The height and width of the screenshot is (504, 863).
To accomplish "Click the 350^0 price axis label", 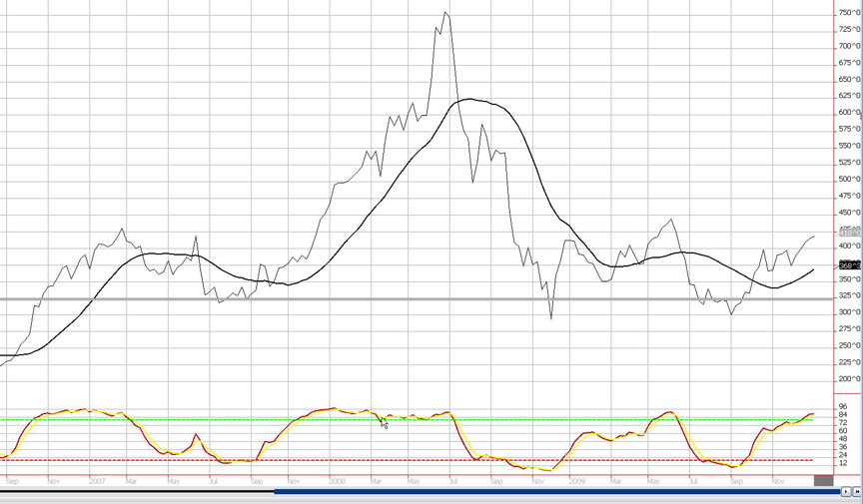I will [x=849, y=279].
